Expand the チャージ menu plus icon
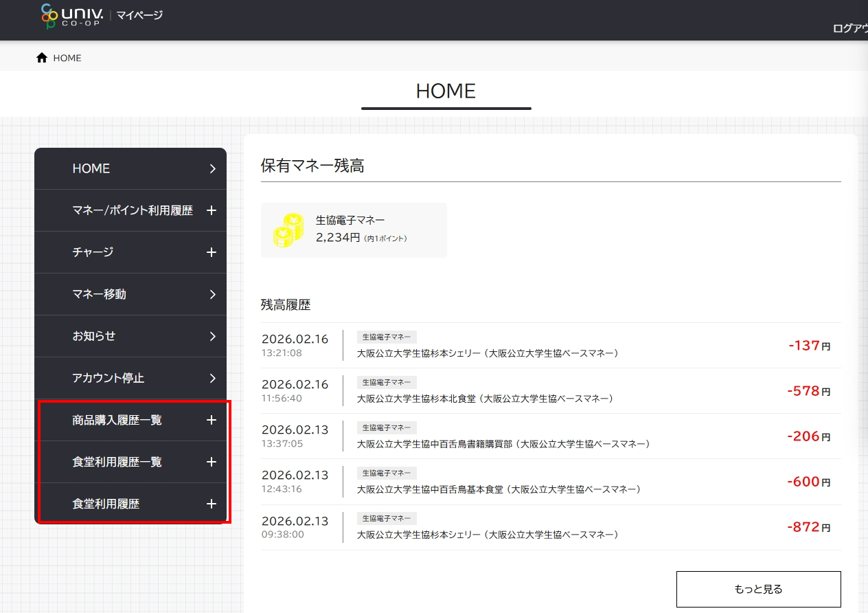Viewport: 868px width, 613px height. tap(212, 253)
